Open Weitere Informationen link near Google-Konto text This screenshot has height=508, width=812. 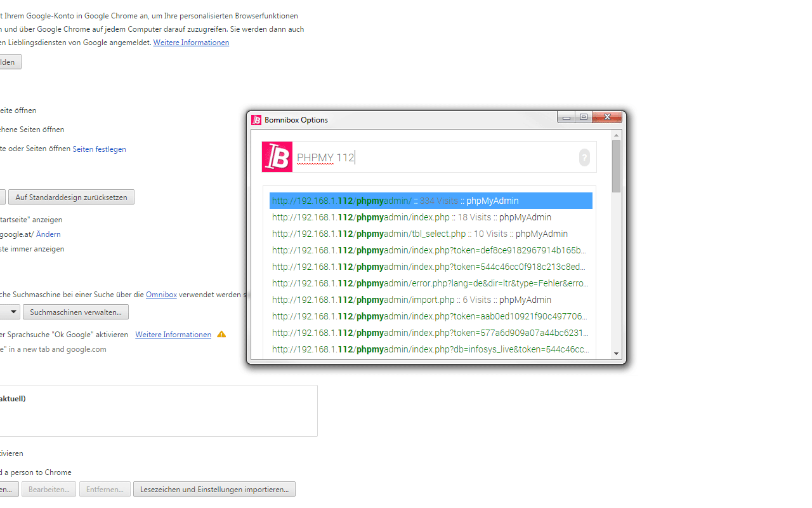191,43
